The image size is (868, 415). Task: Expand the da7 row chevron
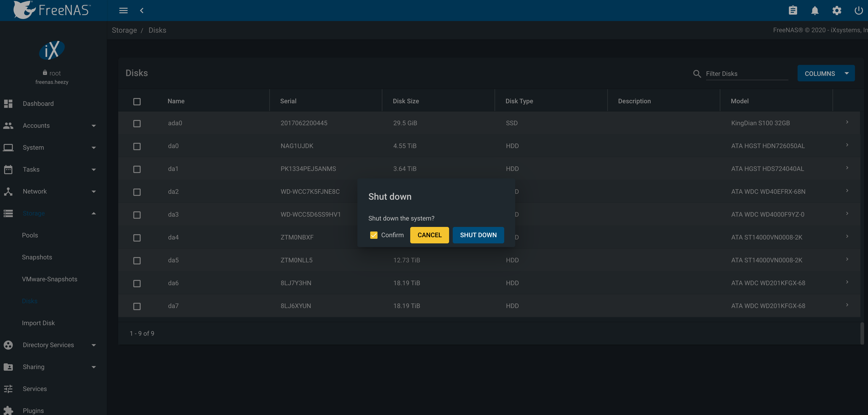click(847, 305)
